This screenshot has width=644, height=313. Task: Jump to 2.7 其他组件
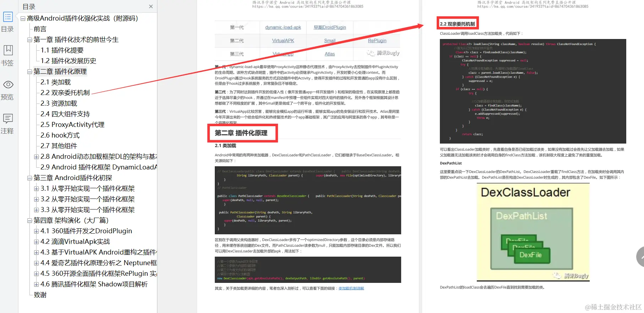[59, 146]
